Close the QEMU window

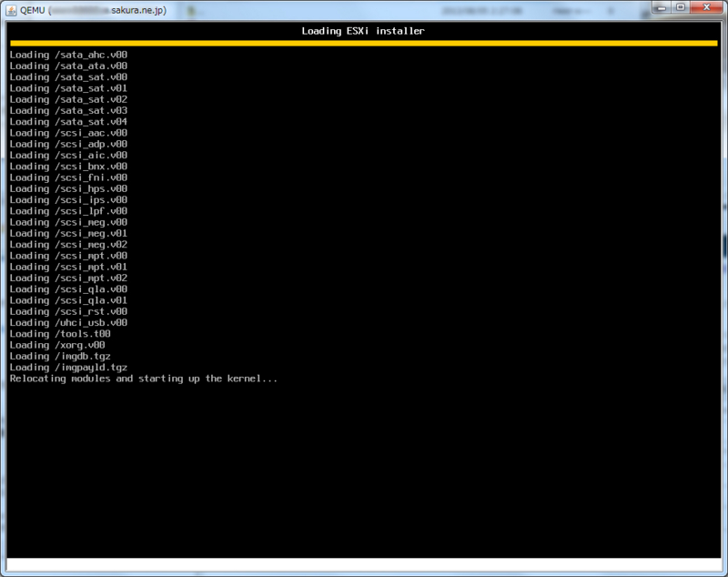pos(707,7)
